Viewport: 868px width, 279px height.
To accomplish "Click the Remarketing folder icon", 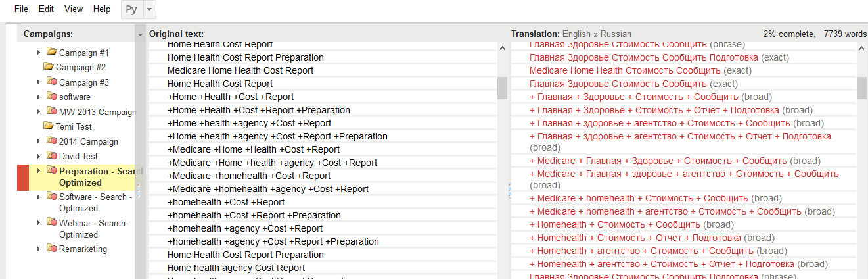I will click(x=52, y=249).
